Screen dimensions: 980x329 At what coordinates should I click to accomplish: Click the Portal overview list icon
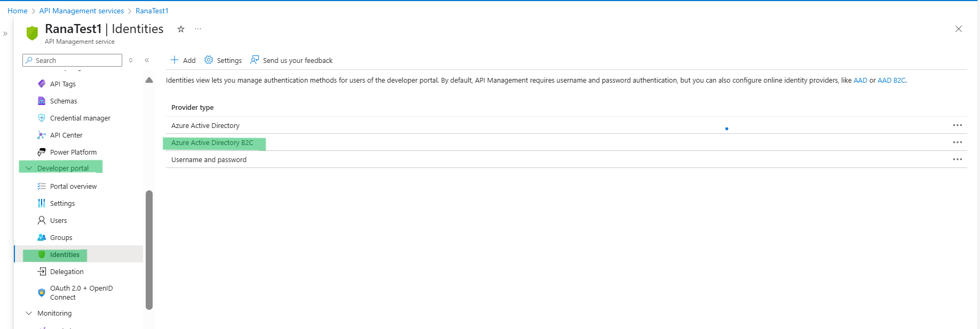pyautogui.click(x=42, y=186)
